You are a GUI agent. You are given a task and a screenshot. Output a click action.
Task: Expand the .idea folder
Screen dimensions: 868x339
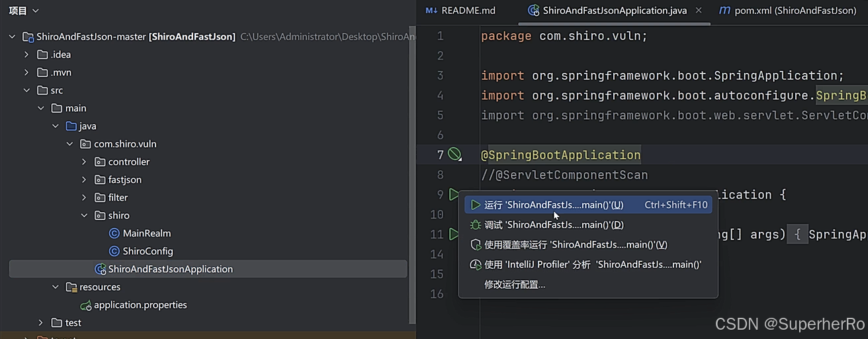point(26,54)
